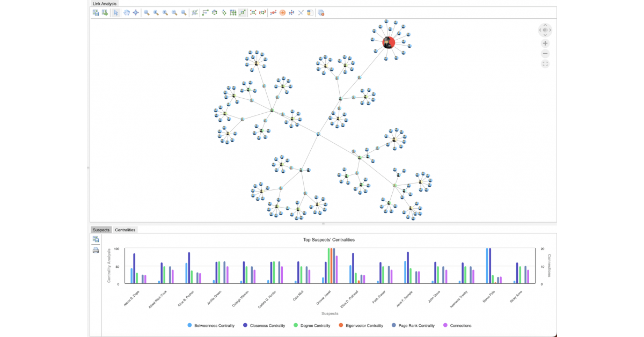Click the purple Connections legend swatch
Viewport: 644px width, 337px height.
coord(445,326)
